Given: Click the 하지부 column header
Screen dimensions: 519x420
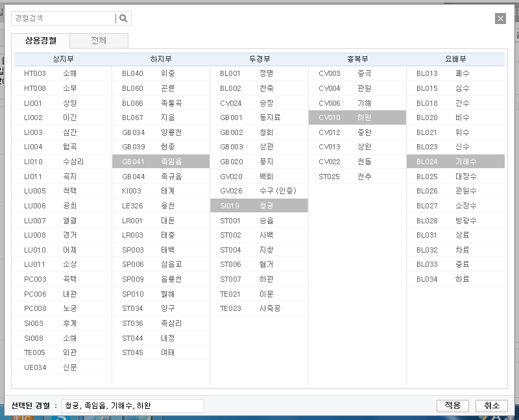Looking at the screenshot, I should (x=161, y=59).
